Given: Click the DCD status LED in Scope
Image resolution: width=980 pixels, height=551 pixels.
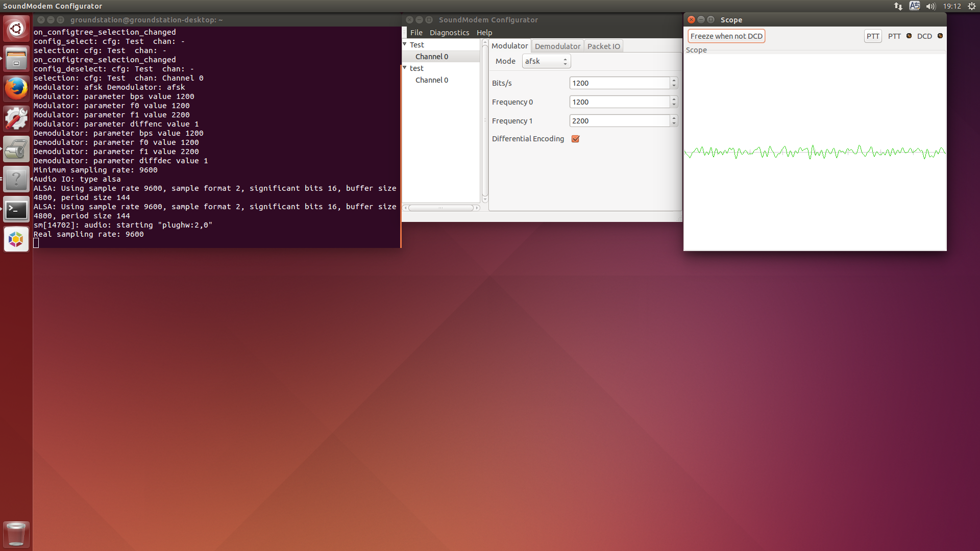Looking at the screenshot, I should [x=940, y=36].
